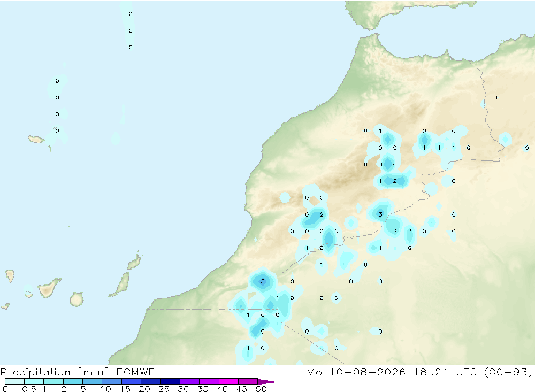
Task: Click the 0.1 legend scale label
Action: 9,389
